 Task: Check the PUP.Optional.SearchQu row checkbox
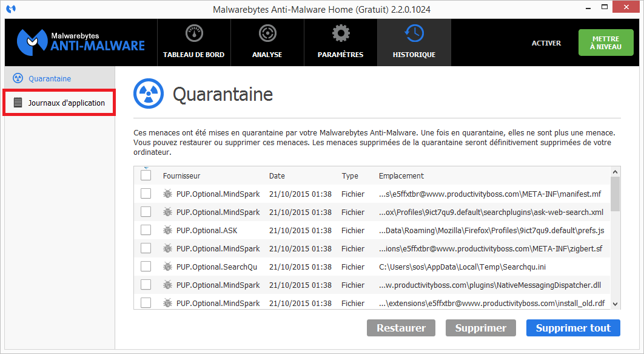pos(146,267)
